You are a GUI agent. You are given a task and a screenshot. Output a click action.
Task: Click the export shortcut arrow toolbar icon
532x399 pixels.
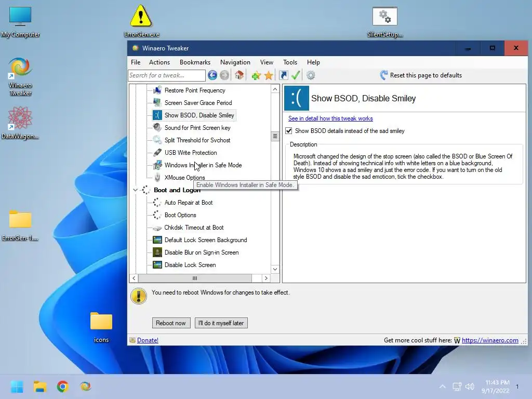tap(283, 75)
